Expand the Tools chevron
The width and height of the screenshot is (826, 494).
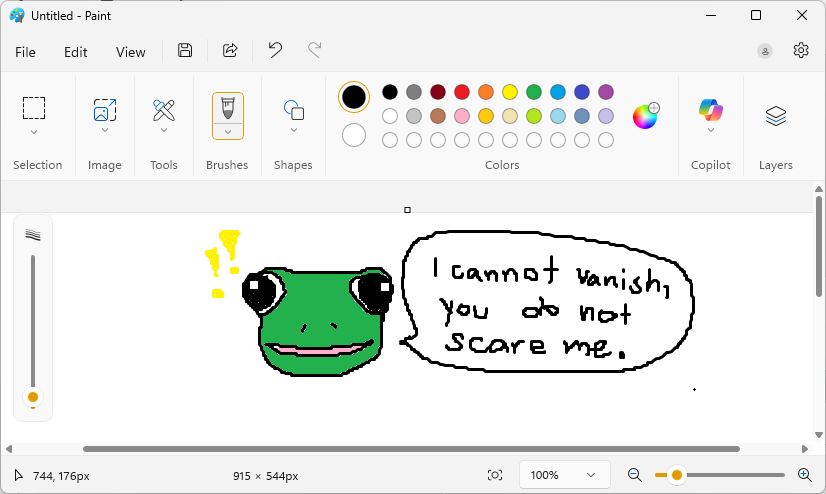[x=164, y=130]
